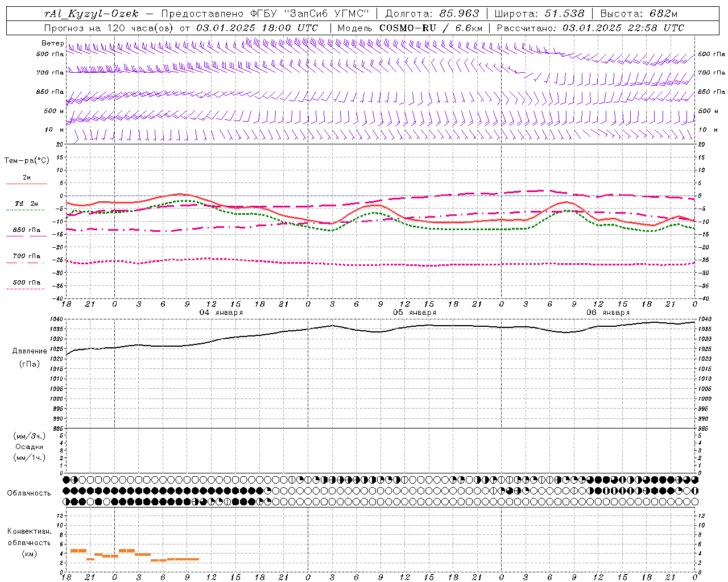Viewport: 728px width, 582px height.
Task: Click the Осадки precipitation label
Action: click(30, 447)
